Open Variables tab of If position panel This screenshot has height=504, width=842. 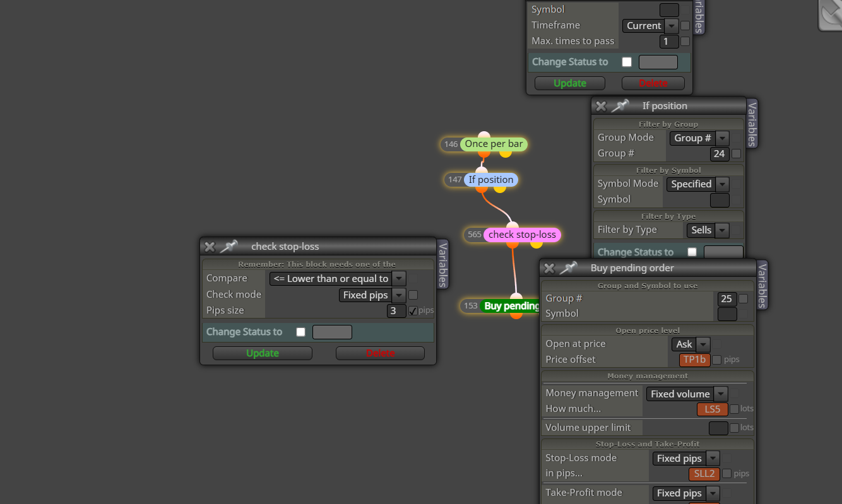pos(752,123)
